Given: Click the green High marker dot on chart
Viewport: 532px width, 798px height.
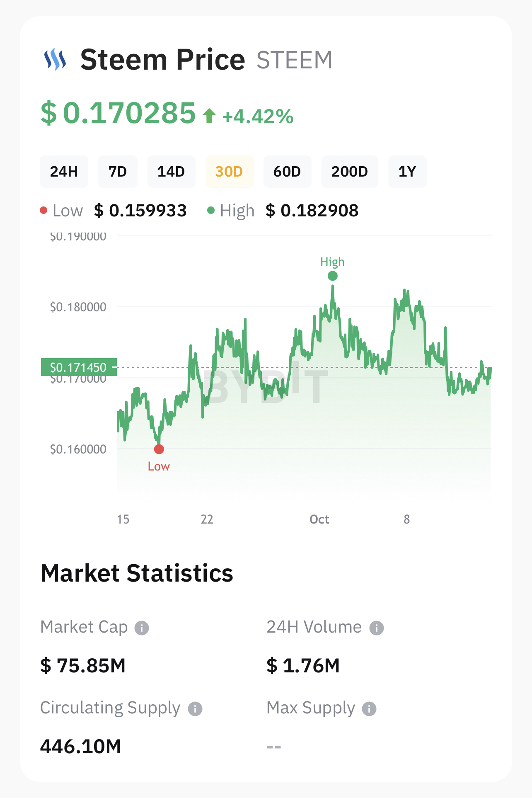Looking at the screenshot, I should pyautogui.click(x=332, y=276).
